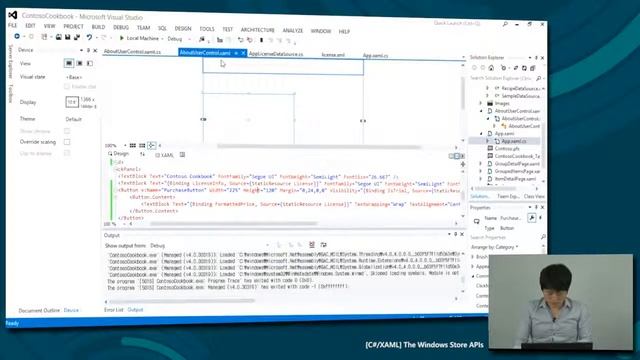
Task: Toggle the checkbox under Visual state
Action: [x=67, y=87]
